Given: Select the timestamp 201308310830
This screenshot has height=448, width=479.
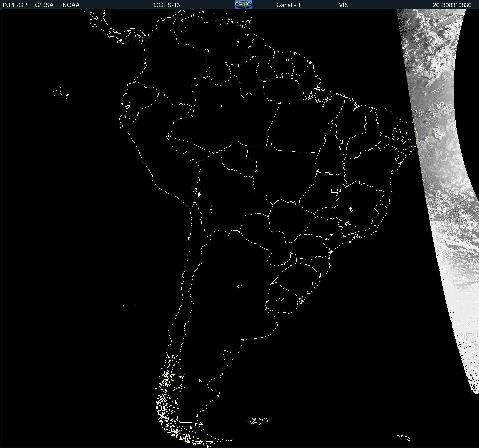Looking at the screenshot, I should pyautogui.click(x=452, y=5).
